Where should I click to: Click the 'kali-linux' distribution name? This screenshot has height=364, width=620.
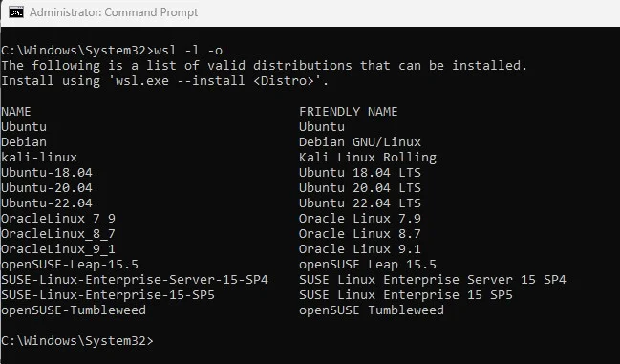click(x=39, y=158)
